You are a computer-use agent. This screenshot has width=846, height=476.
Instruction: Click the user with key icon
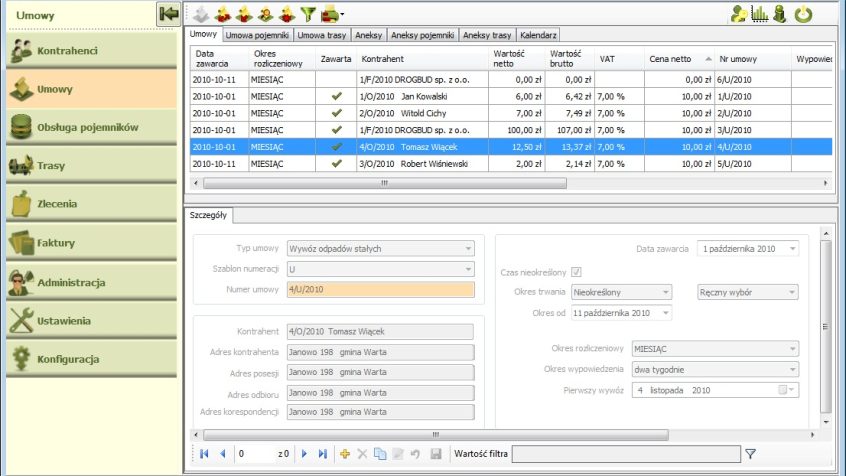(738, 14)
